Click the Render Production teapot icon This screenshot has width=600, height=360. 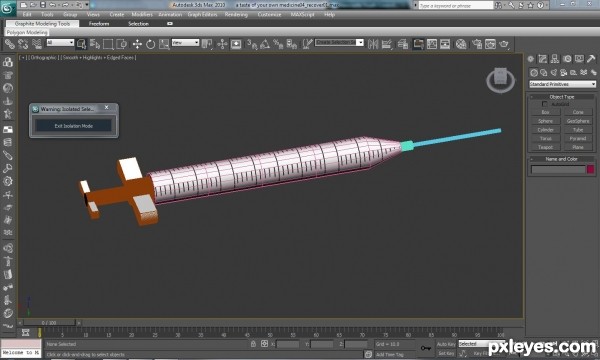coord(504,44)
